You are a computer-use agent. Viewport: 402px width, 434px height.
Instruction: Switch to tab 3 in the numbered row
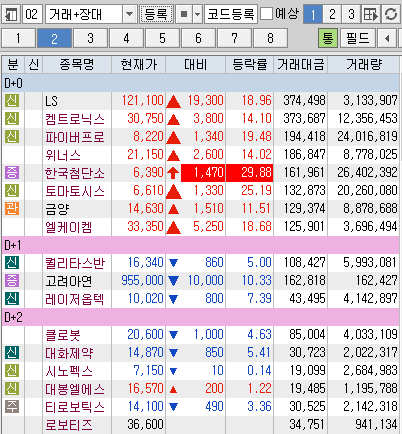pyautogui.click(x=90, y=38)
